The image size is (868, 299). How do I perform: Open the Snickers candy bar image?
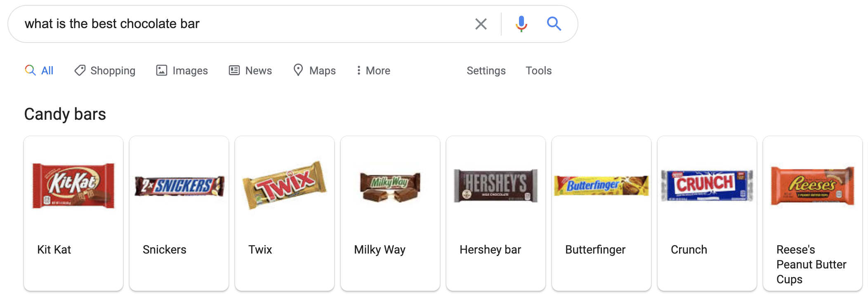[x=179, y=186]
